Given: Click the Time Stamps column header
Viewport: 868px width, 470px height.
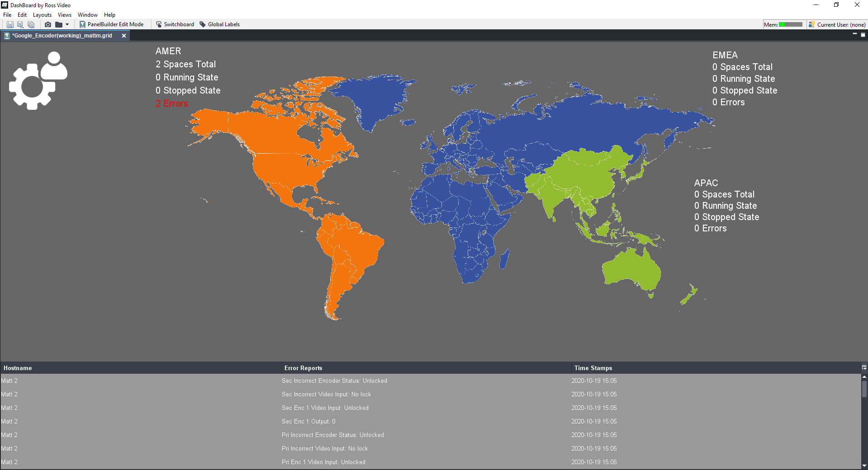Looking at the screenshot, I should (x=593, y=368).
